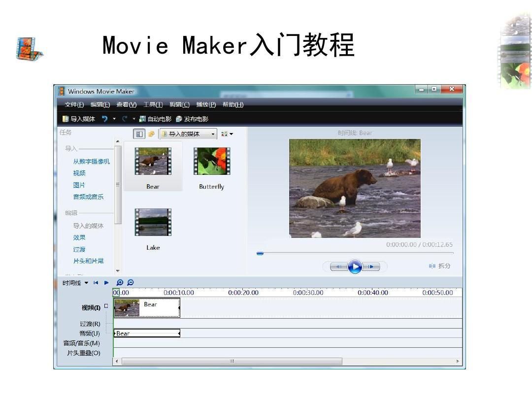Open the 播放(P) menu
This screenshot has width=532, height=399.
point(206,104)
